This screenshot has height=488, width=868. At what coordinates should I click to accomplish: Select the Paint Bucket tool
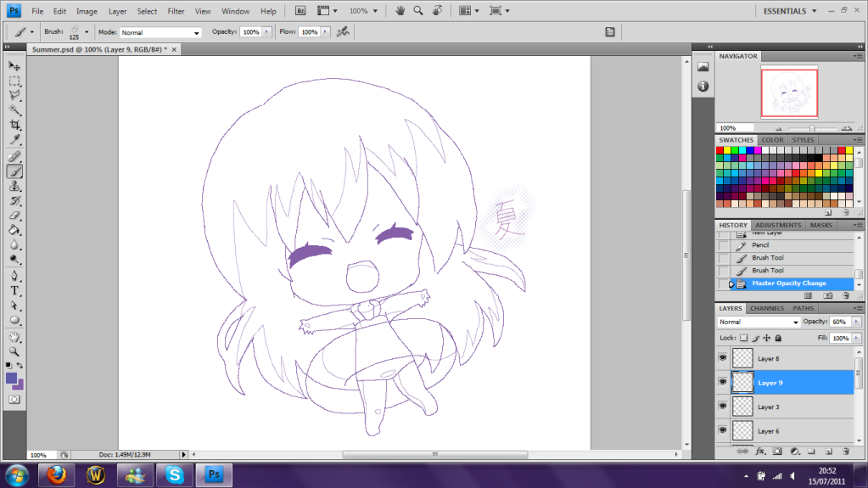click(14, 230)
